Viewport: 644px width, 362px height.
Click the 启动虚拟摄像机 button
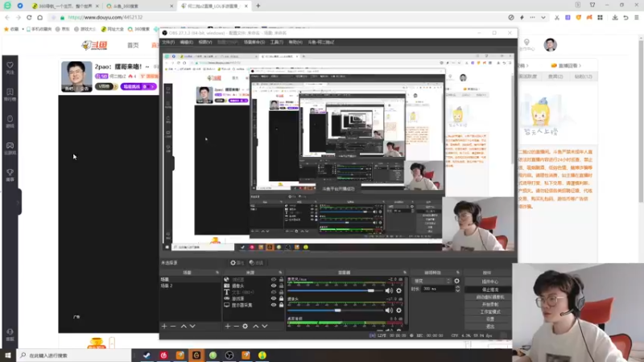click(489, 297)
